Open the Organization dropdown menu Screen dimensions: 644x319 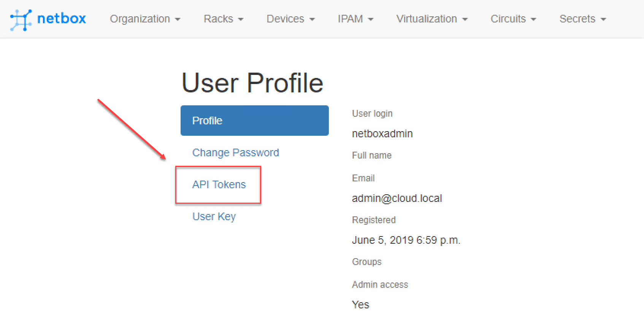pos(145,19)
